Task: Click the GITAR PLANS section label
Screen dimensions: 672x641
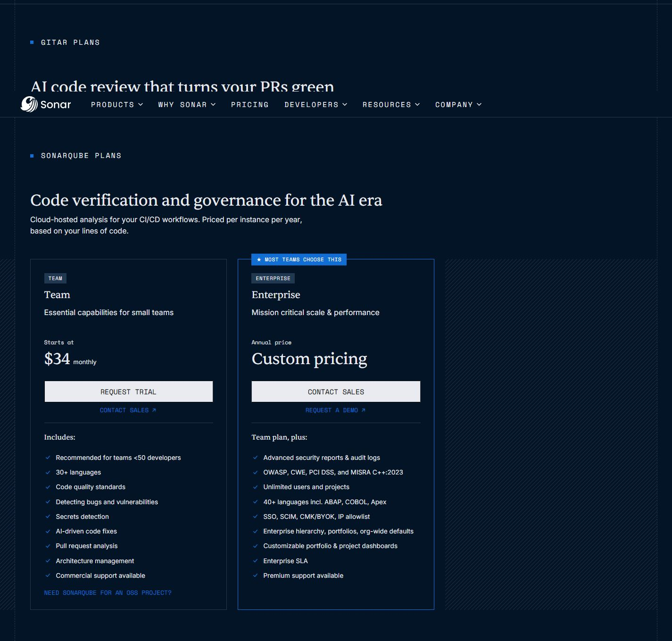Action: pos(70,42)
